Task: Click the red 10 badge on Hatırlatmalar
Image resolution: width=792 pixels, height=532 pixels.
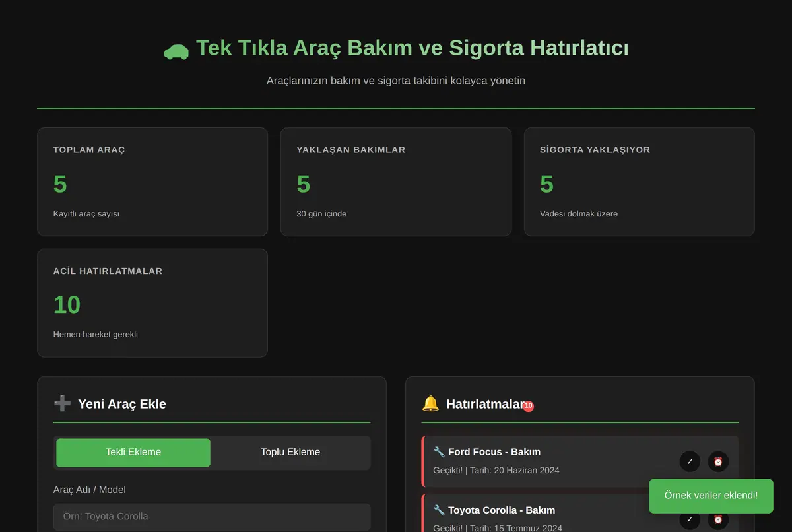Action: (x=528, y=406)
